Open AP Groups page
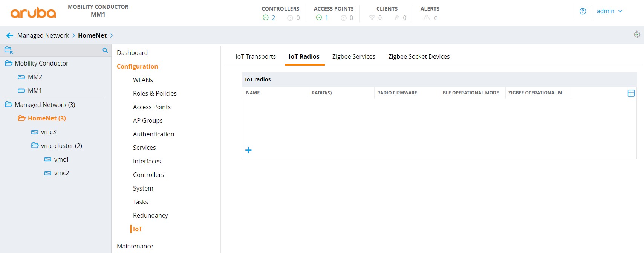The image size is (644, 253). 148,120
